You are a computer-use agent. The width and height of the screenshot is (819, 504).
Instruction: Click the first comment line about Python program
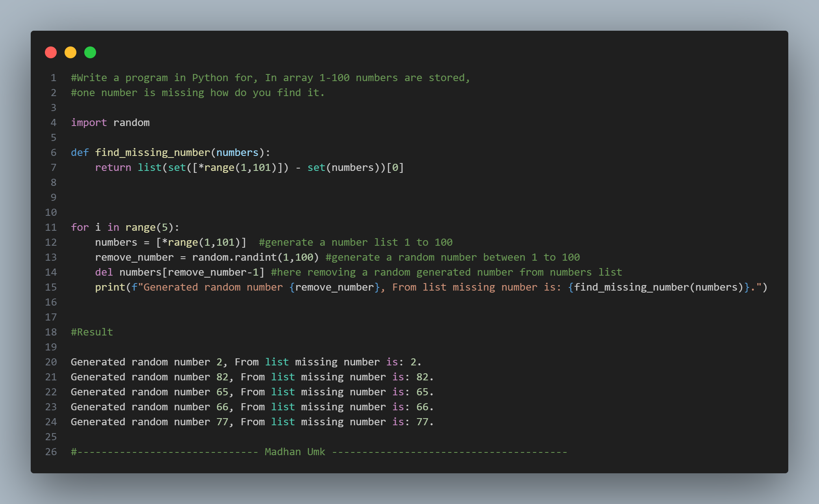pos(270,78)
